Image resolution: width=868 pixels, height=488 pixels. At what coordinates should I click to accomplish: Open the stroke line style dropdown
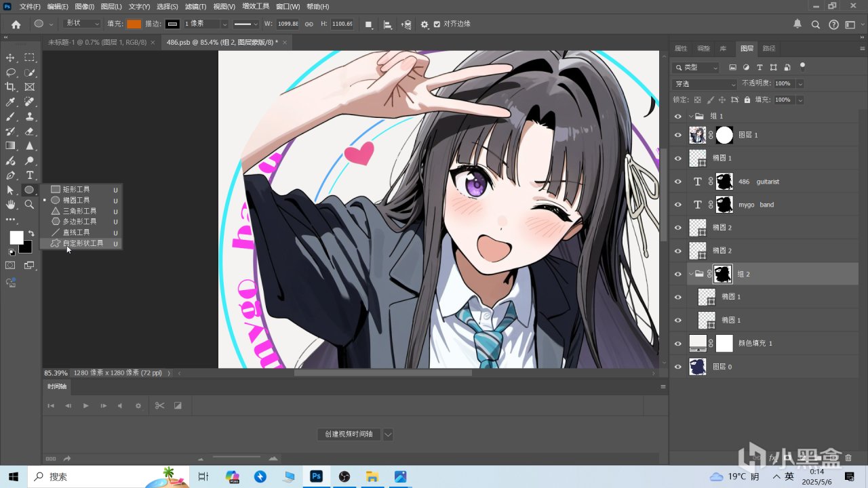(245, 24)
